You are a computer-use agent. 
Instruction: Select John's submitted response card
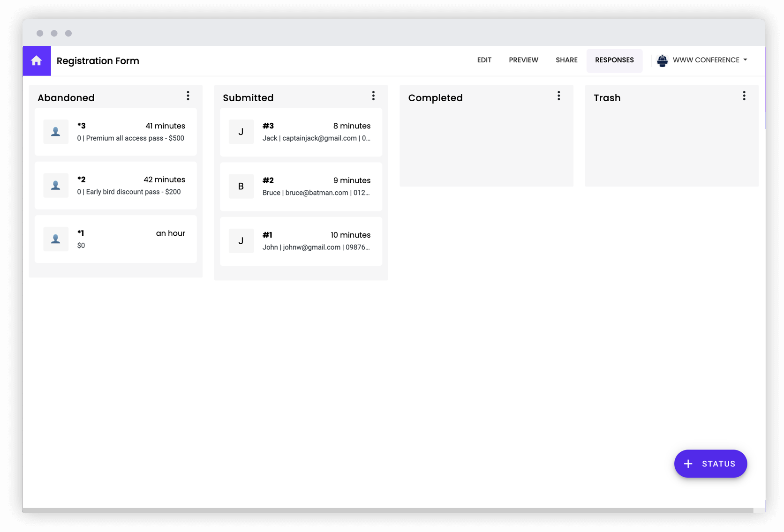(x=301, y=241)
